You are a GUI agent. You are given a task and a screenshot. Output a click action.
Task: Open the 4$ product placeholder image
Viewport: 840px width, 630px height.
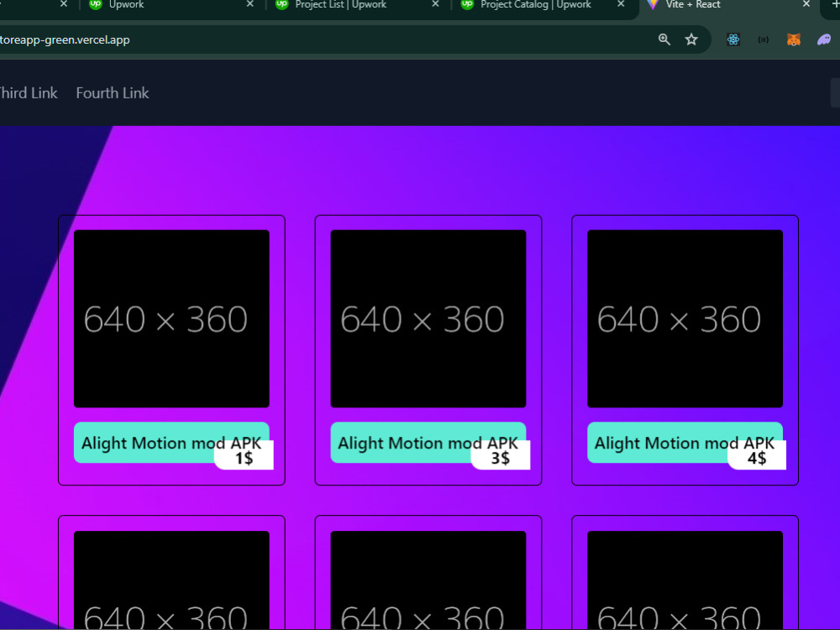[x=685, y=318]
